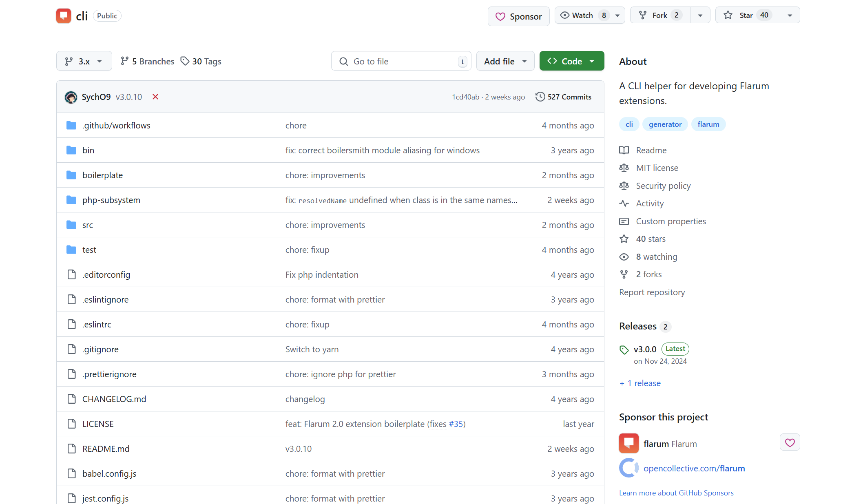This screenshot has height=504, width=863.
Task: Open the v3.0.0 release tag
Action: pyautogui.click(x=645, y=349)
